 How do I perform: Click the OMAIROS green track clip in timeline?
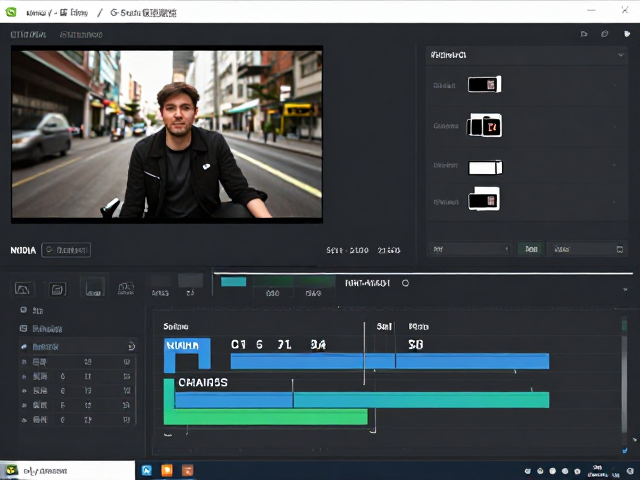coord(265,417)
